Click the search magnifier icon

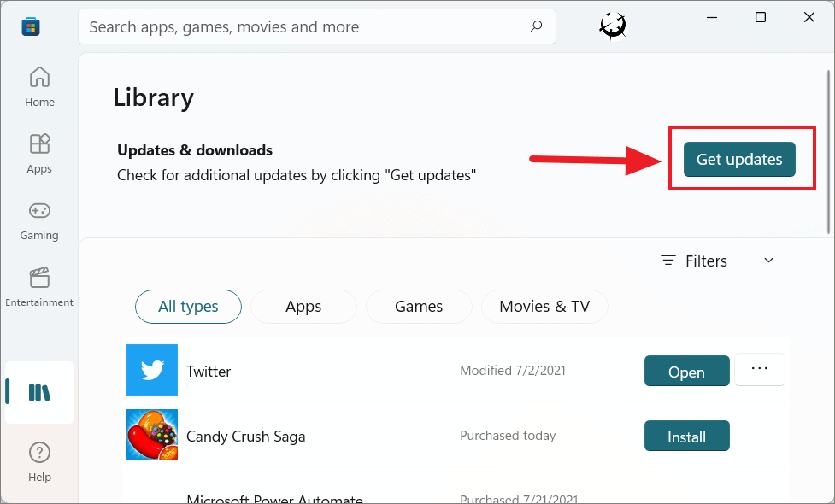pos(536,26)
